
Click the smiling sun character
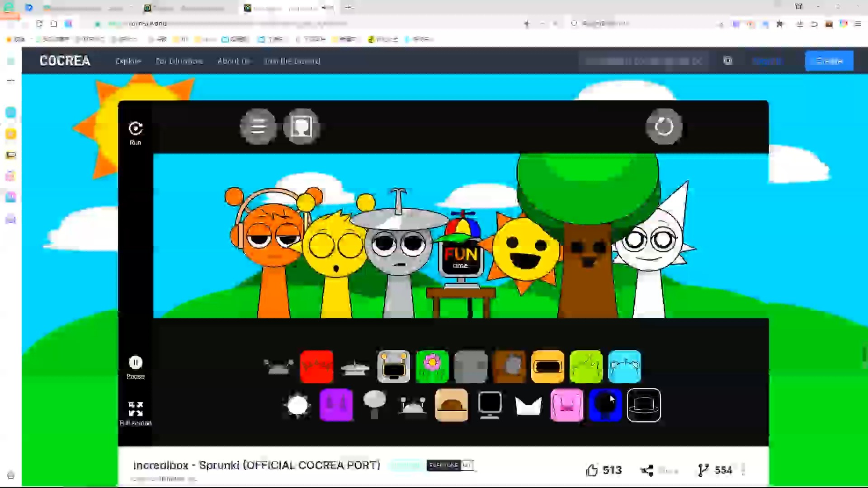524,249
